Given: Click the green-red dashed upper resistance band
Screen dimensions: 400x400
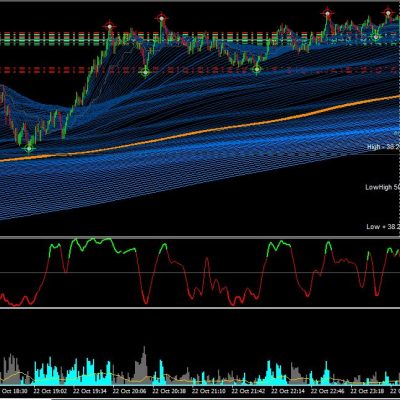Looking at the screenshot, I should pyautogui.click(x=200, y=38).
